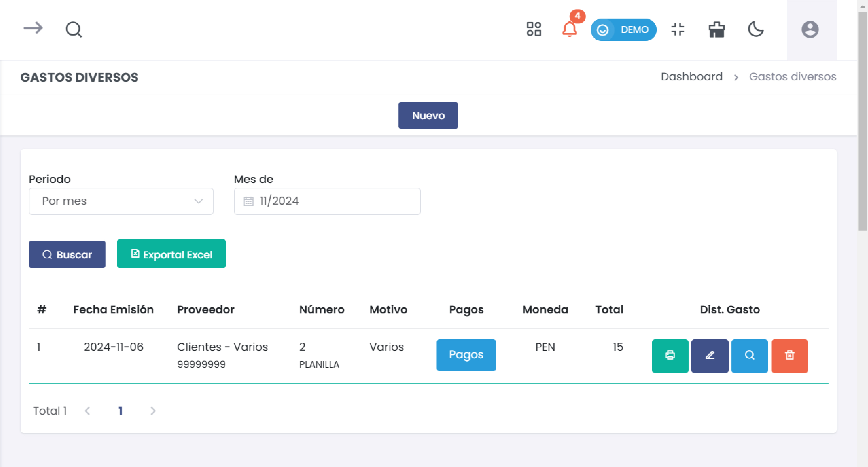
Task: Click the Buscar button
Action: tap(67, 254)
